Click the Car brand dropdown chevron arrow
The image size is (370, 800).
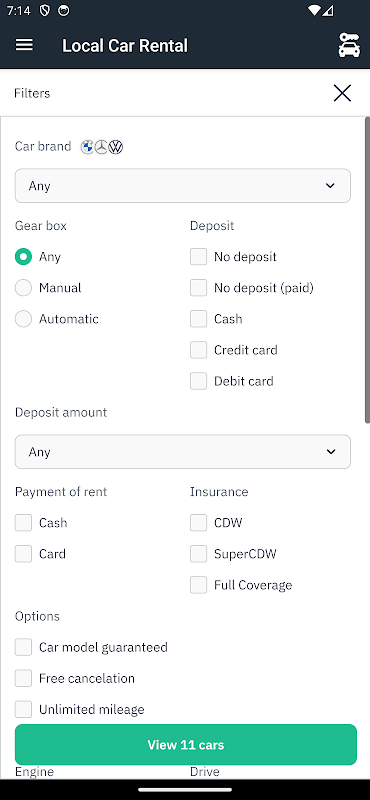click(330, 186)
